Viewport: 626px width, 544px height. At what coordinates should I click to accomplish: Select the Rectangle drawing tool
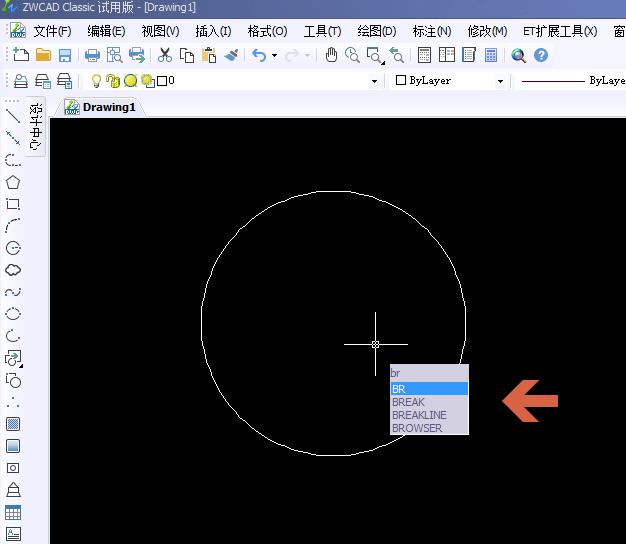pyautogui.click(x=13, y=204)
